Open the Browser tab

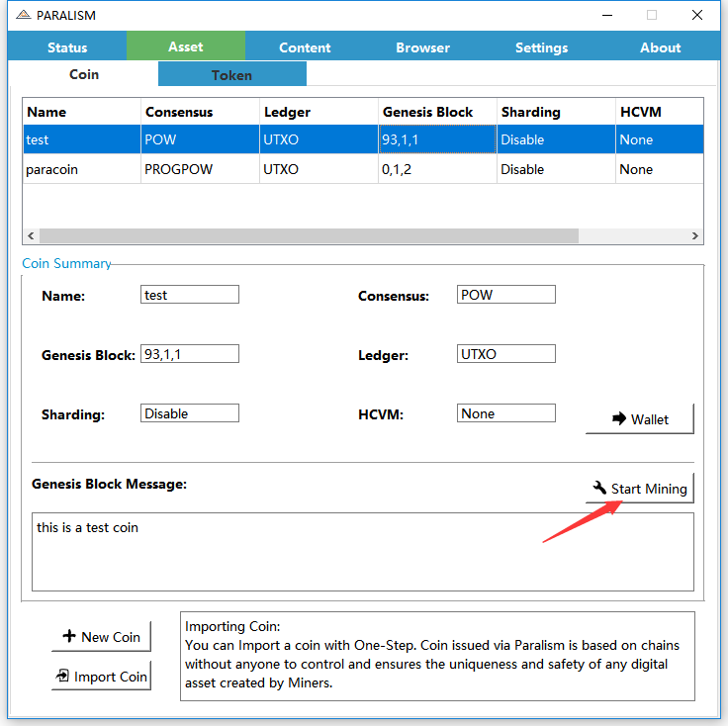pyautogui.click(x=423, y=46)
